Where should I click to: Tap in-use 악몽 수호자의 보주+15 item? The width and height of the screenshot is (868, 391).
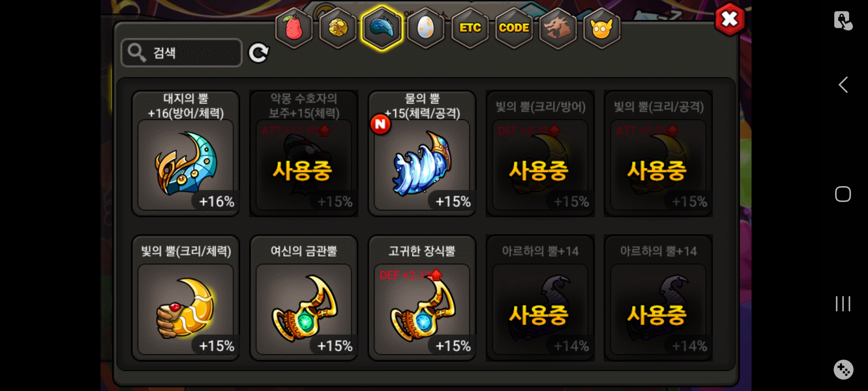[304, 154]
